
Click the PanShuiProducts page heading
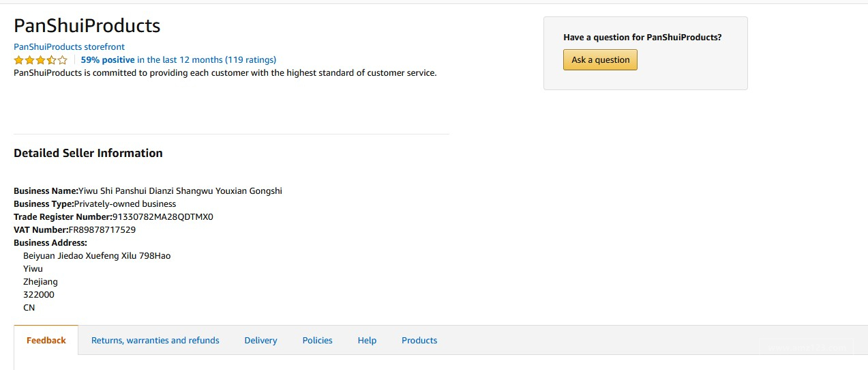(87, 26)
